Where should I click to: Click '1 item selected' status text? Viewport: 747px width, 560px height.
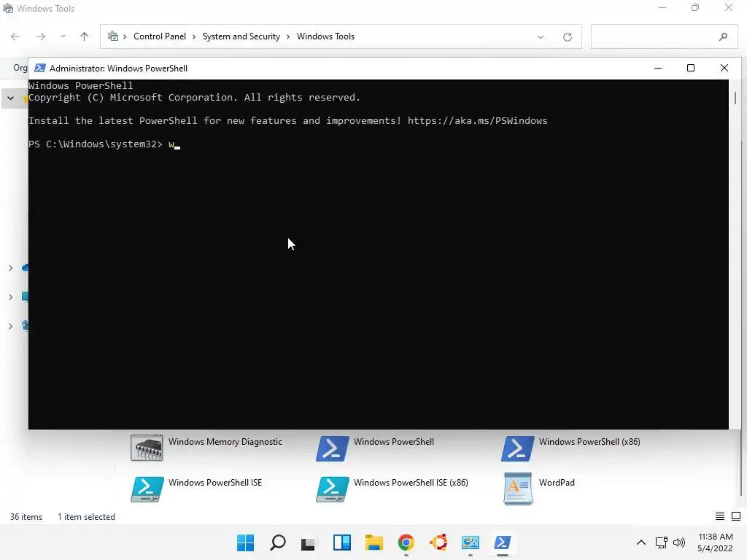tap(86, 517)
